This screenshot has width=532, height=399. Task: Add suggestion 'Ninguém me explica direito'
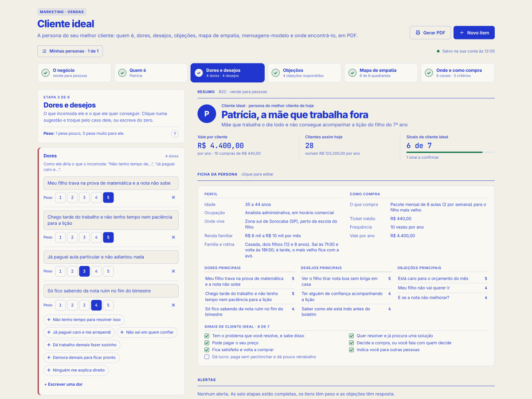point(76,370)
